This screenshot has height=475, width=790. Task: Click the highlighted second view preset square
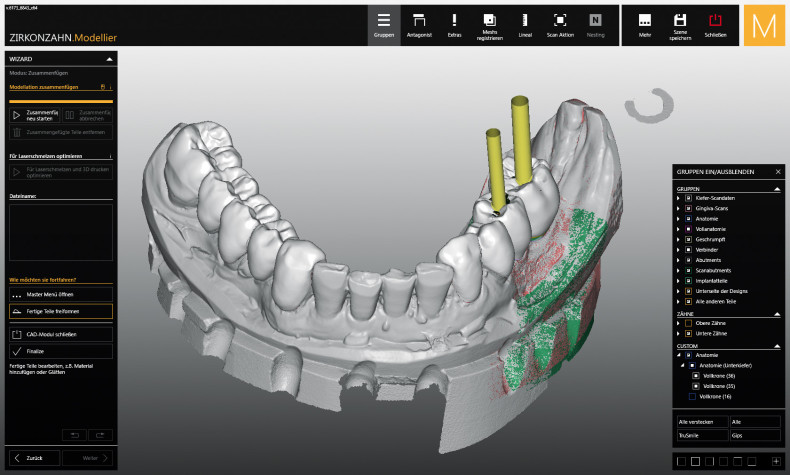pyautogui.click(x=696, y=461)
